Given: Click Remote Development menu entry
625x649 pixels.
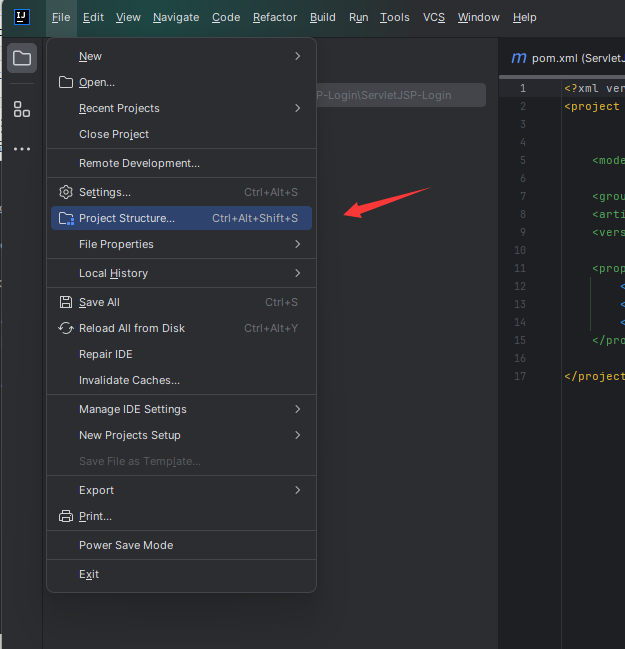Looking at the screenshot, I should [139, 163].
